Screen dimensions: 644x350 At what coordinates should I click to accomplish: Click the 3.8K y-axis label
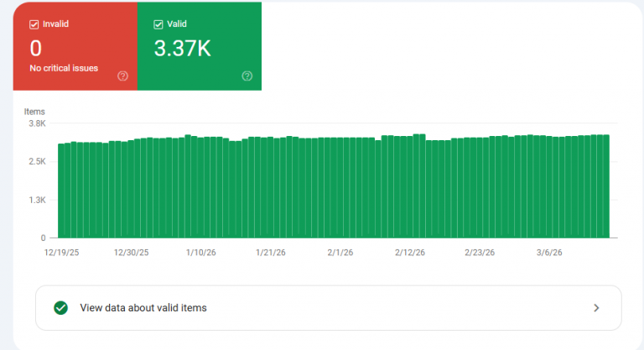tap(37, 123)
